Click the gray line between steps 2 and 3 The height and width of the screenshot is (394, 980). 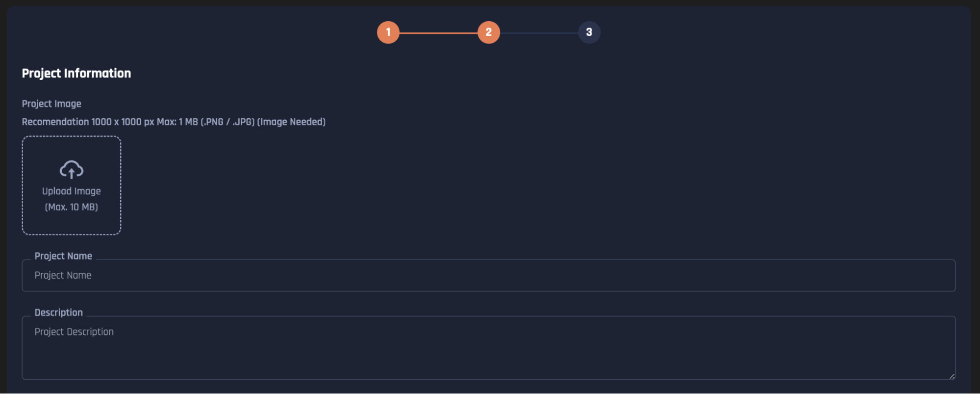coord(539,33)
